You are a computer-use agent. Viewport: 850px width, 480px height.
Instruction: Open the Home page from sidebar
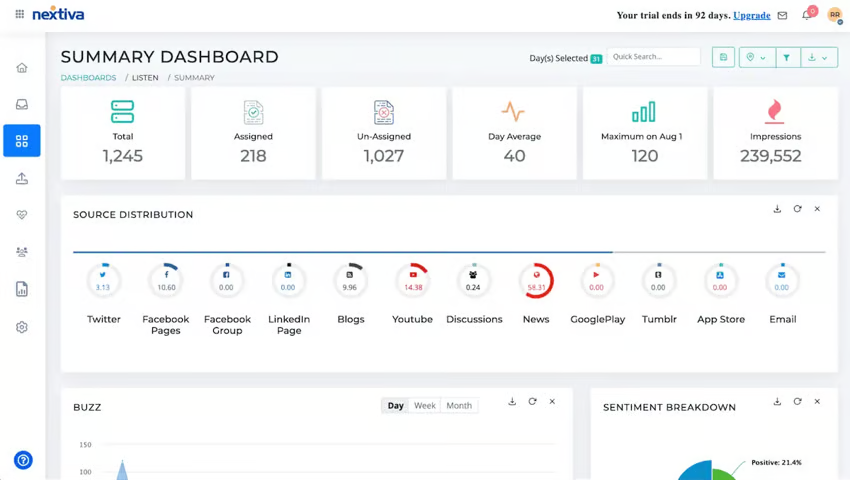(x=22, y=68)
